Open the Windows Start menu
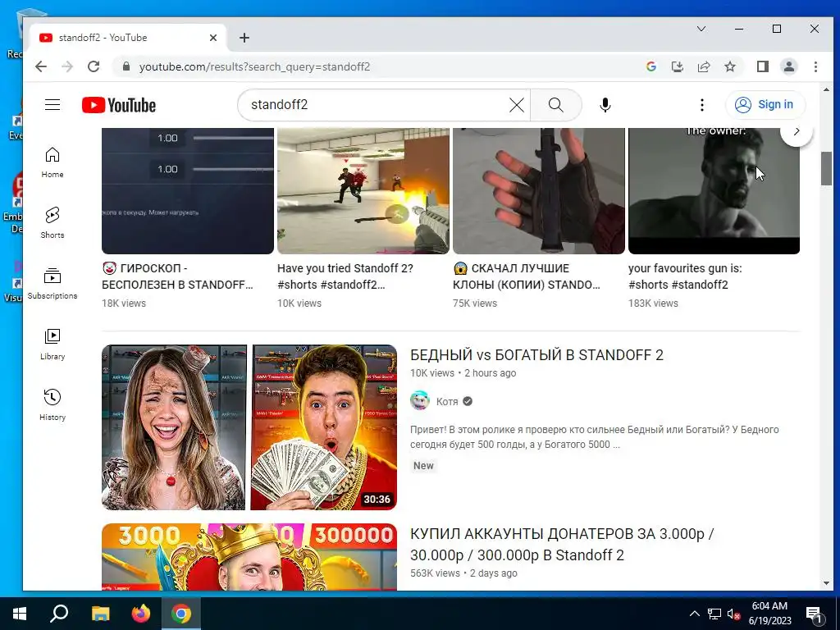 [x=20, y=614]
